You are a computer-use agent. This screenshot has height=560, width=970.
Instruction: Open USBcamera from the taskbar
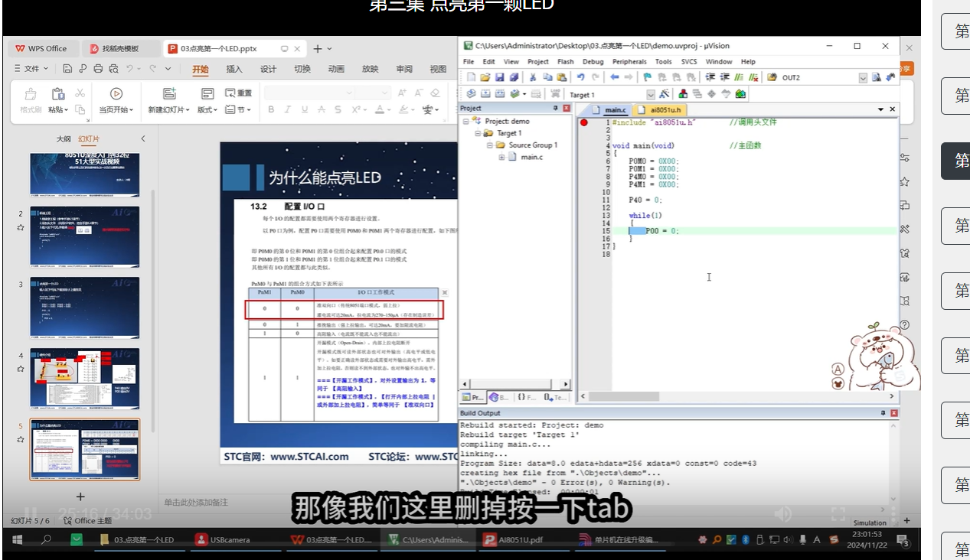click(x=223, y=539)
